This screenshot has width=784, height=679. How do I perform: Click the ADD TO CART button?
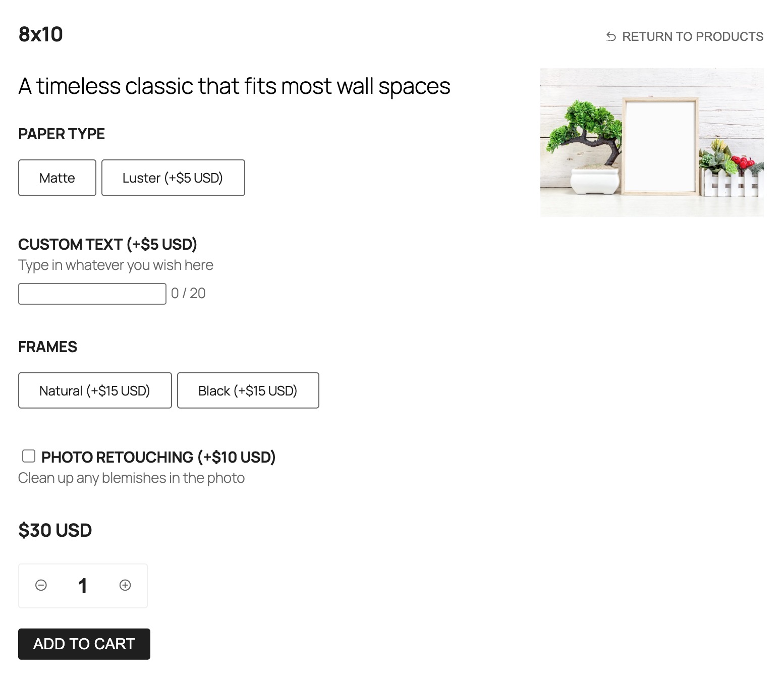pyautogui.click(x=84, y=644)
